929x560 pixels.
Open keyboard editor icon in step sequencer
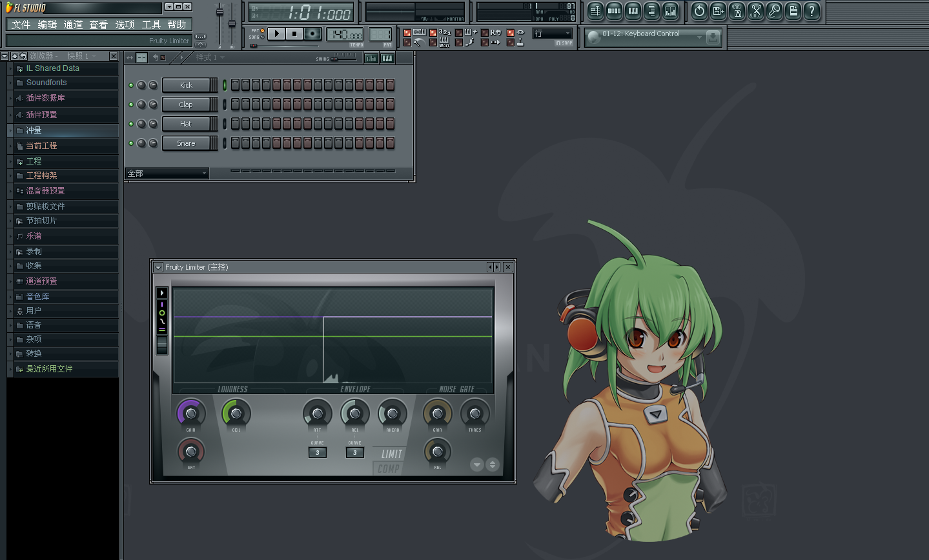tap(387, 58)
